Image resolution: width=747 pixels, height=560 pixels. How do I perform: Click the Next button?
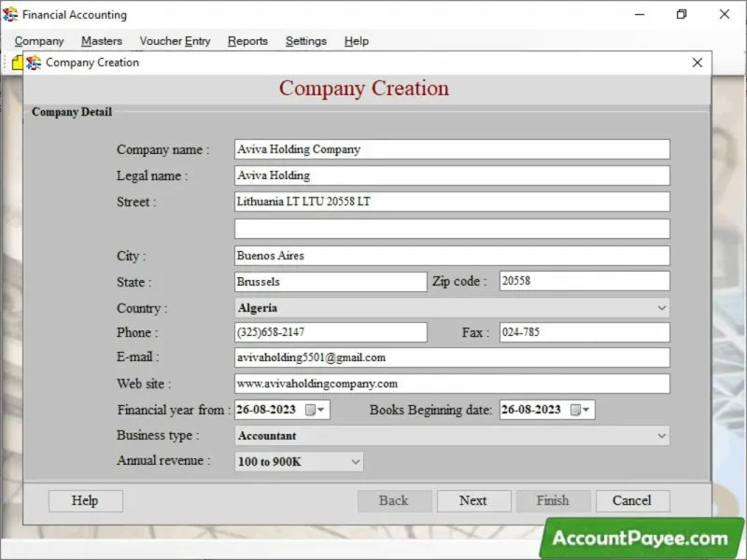click(474, 501)
